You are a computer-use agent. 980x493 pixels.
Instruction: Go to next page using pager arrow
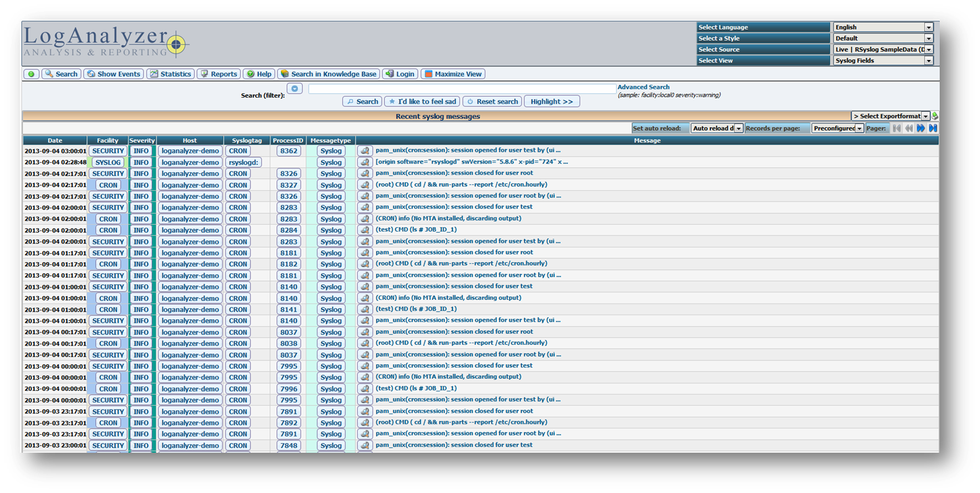(920, 128)
